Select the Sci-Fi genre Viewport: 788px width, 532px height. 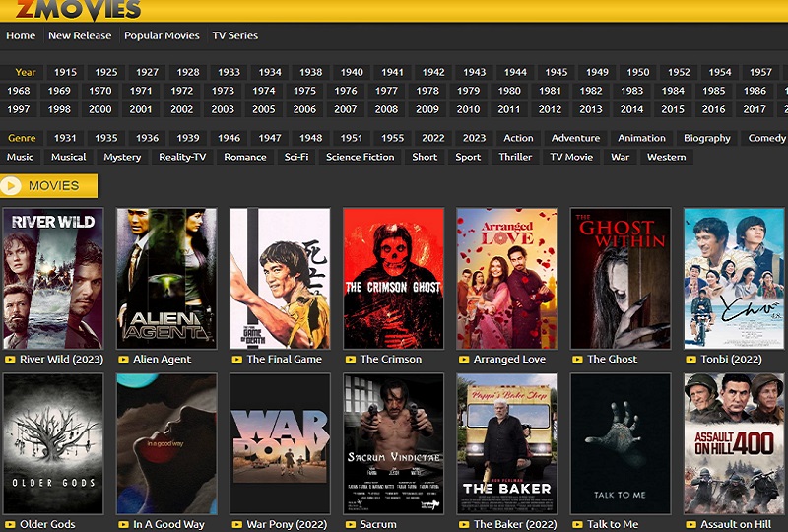point(296,157)
